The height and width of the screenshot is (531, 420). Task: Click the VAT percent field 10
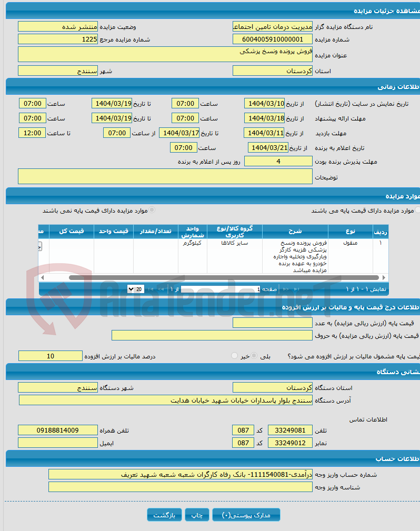coord(51,356)
